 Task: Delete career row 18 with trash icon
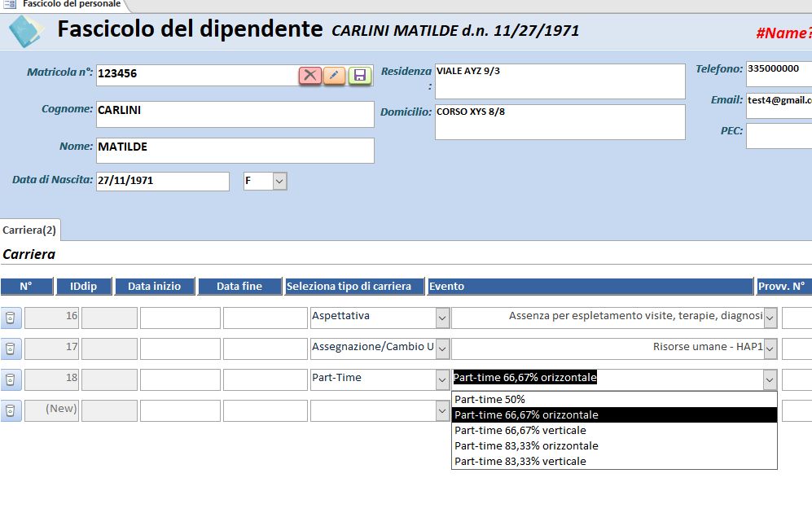(x=11, y=380)
